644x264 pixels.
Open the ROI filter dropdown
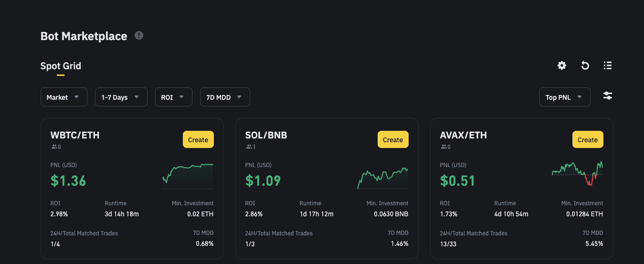[x=173, y=97]
